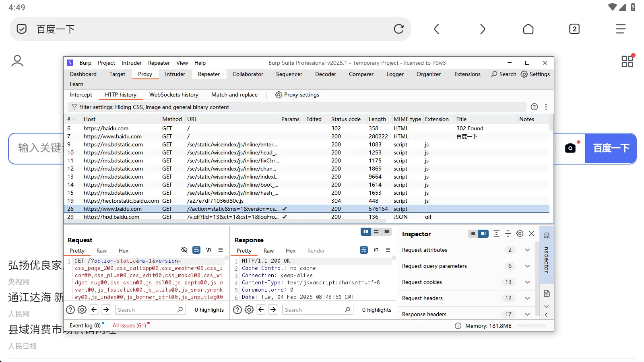Click Baidu camera image search icon
This screenshot has height=362, width=644.
(570, 148)
